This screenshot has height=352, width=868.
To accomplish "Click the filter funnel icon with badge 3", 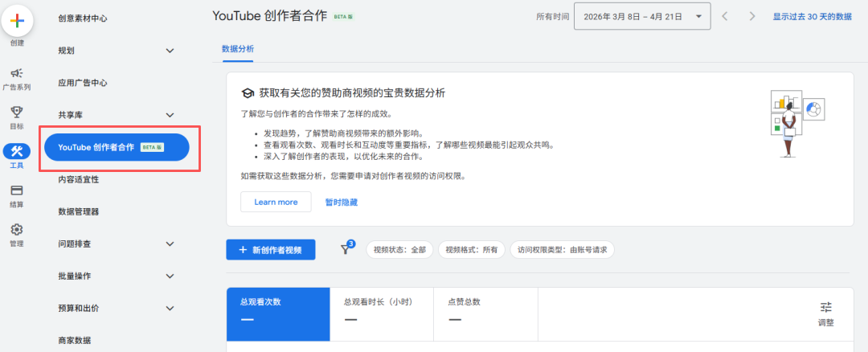I will 346,249.
